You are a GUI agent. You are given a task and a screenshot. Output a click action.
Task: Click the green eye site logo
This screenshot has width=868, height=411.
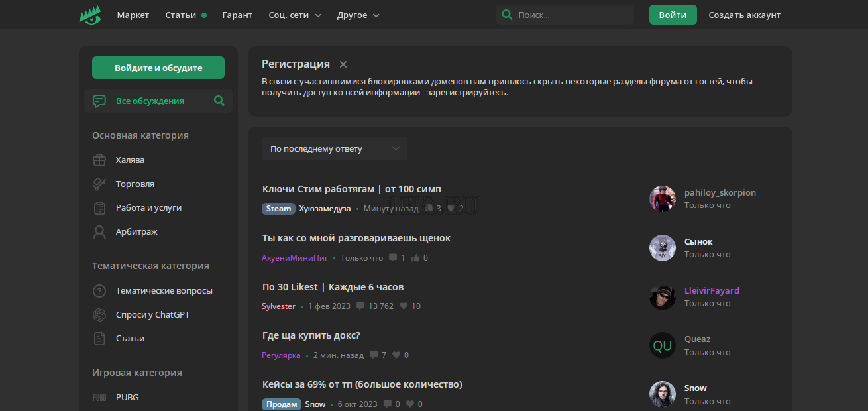90,15
